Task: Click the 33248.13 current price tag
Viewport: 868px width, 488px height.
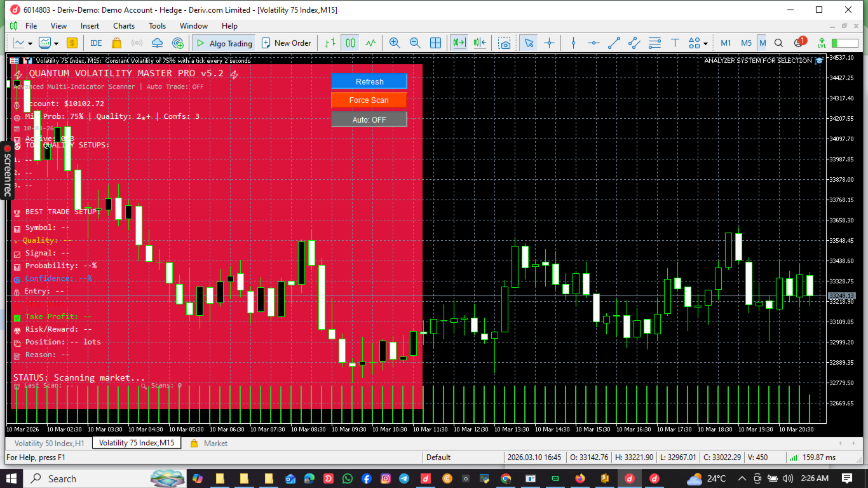Action: click(841, 296)
